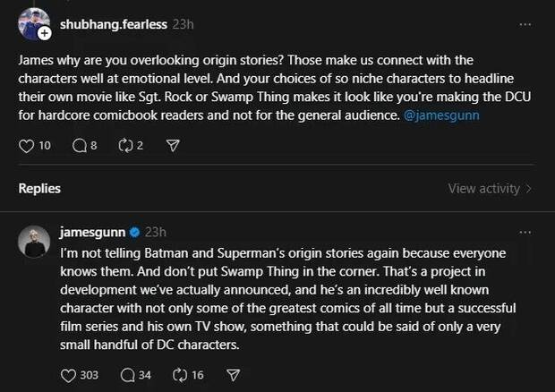This screenshot has width=555, height=392.
Task: Repost shubhang.fearless's post
Action: (124, 145)
